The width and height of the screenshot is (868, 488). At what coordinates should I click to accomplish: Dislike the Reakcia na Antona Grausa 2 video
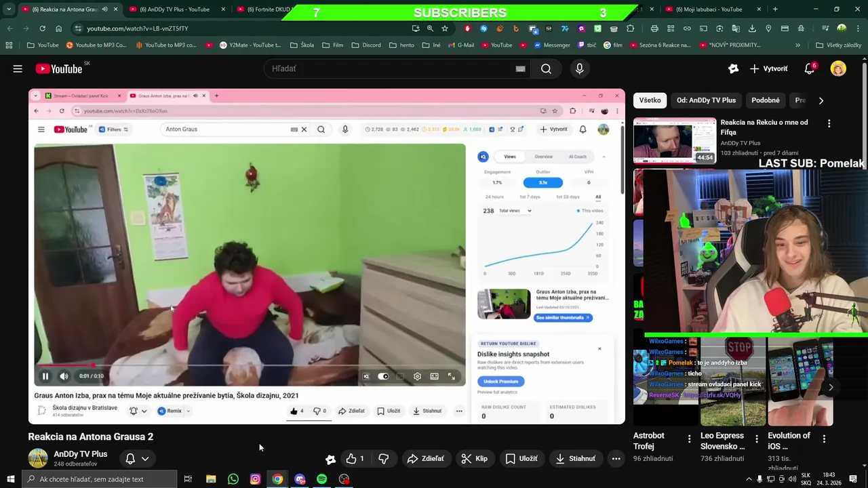point(383,459)
